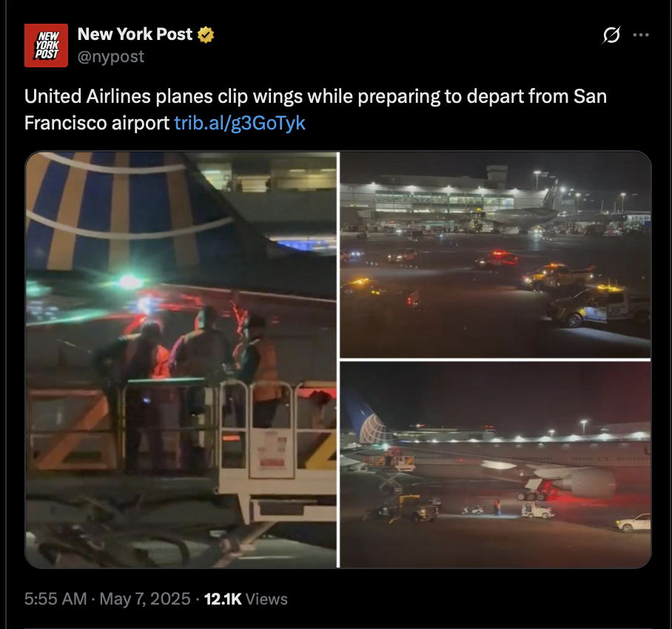Viewport: 672px width, 629px height.
Task: Open the left photo of workers on lift
Action: (181, 360)
